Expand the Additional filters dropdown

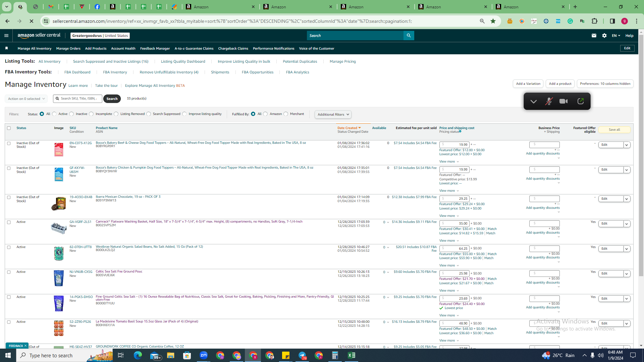(333, 115)
